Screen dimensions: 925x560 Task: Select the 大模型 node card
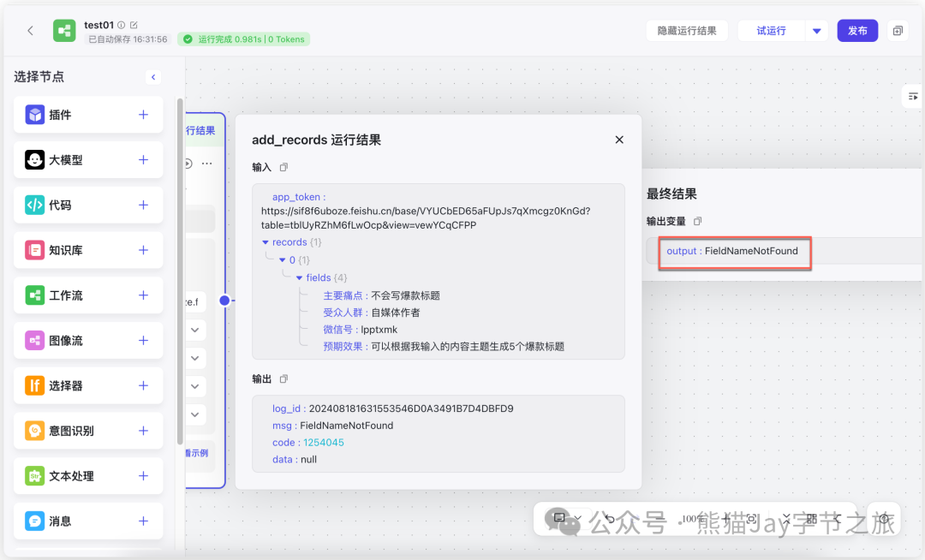[x=88, y=160]
